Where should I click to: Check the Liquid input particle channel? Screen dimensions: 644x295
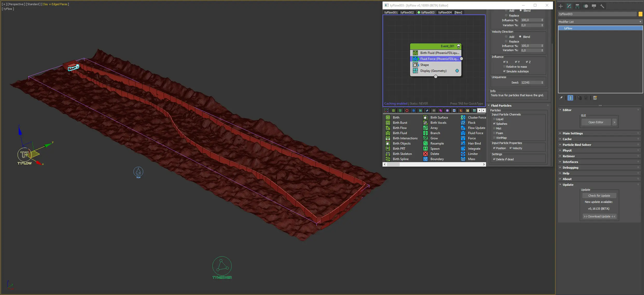pos(495,119)
